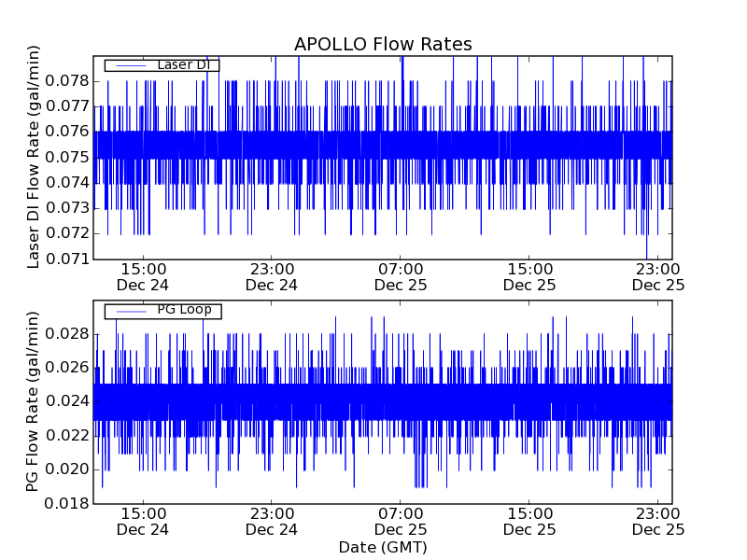
Task: Click the 0.077 tick on Laser DI axis
Action: (67, 106)
